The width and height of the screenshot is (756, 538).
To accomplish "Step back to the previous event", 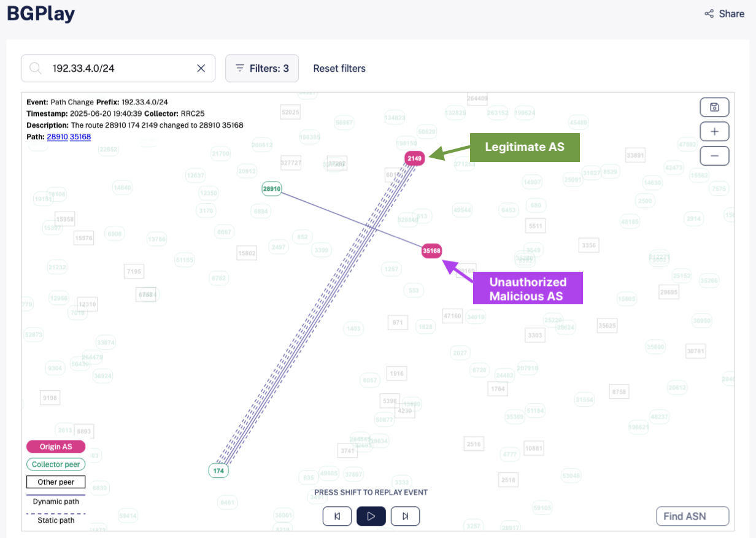I will pos(337,516).
